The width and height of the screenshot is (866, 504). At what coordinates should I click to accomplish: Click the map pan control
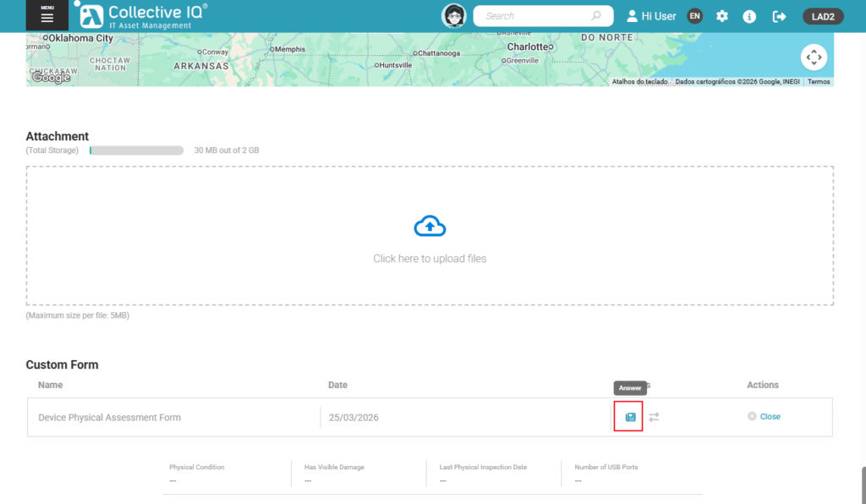click(814, 58)
